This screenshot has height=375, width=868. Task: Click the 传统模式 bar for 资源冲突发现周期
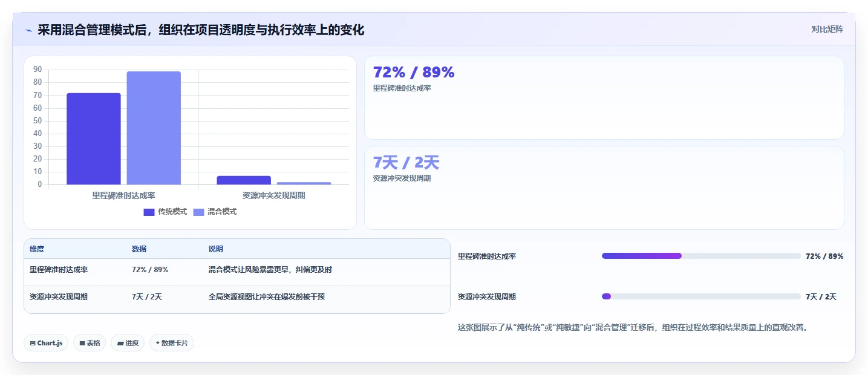(244, 180)
